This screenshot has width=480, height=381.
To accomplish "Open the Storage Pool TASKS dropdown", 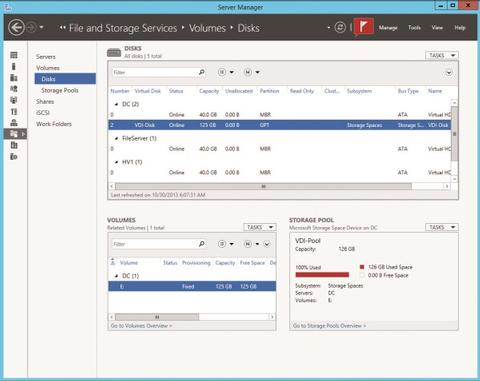I will tap(442, 227).
